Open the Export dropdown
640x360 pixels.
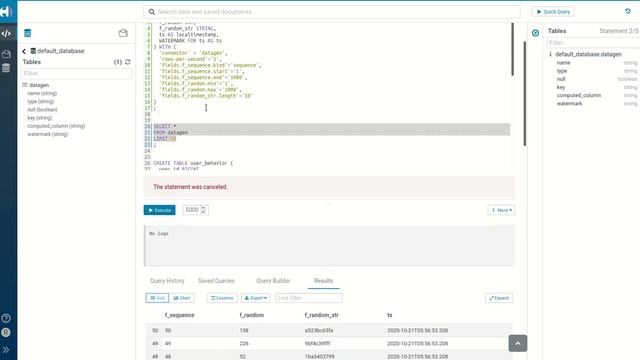coord(255,298)
